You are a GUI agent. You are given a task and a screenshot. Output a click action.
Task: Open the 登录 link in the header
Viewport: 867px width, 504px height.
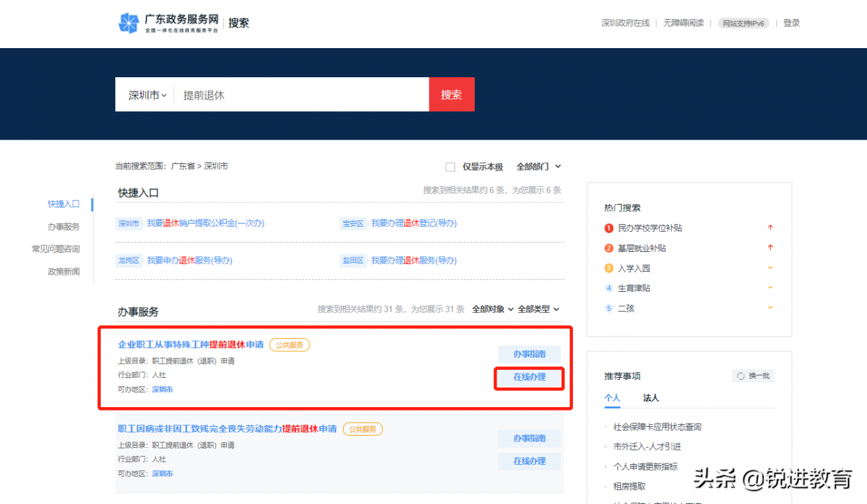coord(791,22)
